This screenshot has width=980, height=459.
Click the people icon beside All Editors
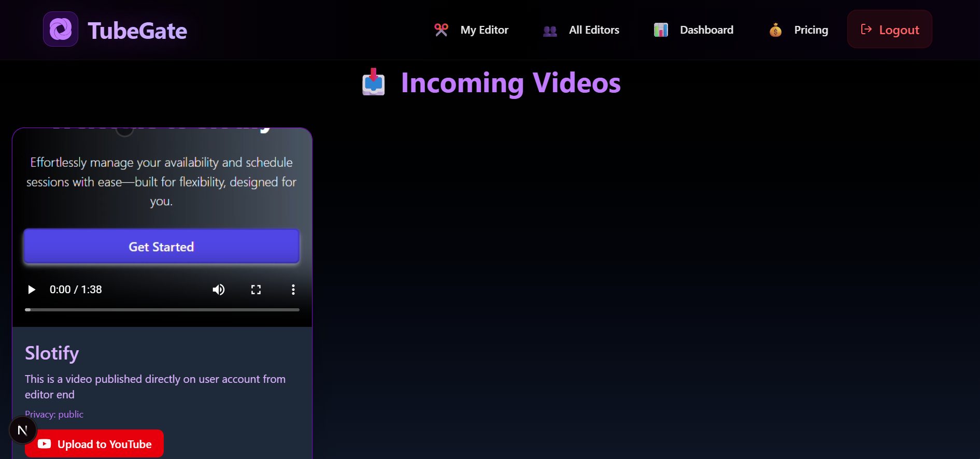[x=550, y=31]
